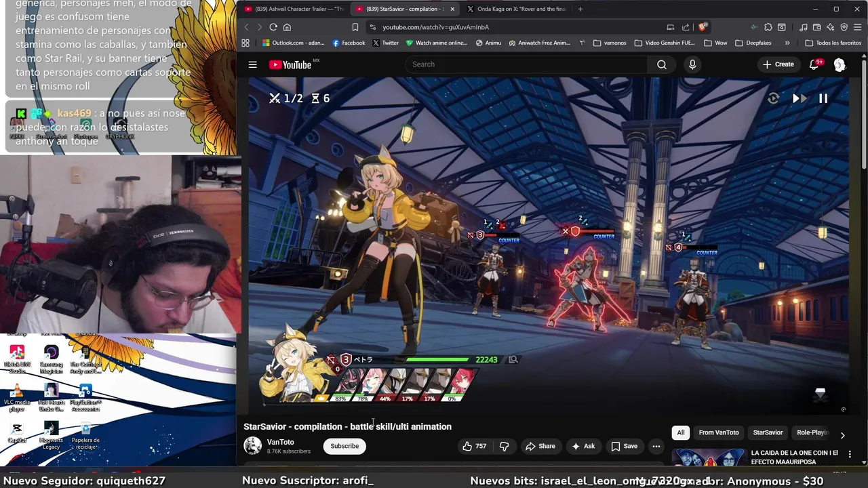Open VanToto channel name link
This screenshot has width=868, height=488.
coord(280,442)
